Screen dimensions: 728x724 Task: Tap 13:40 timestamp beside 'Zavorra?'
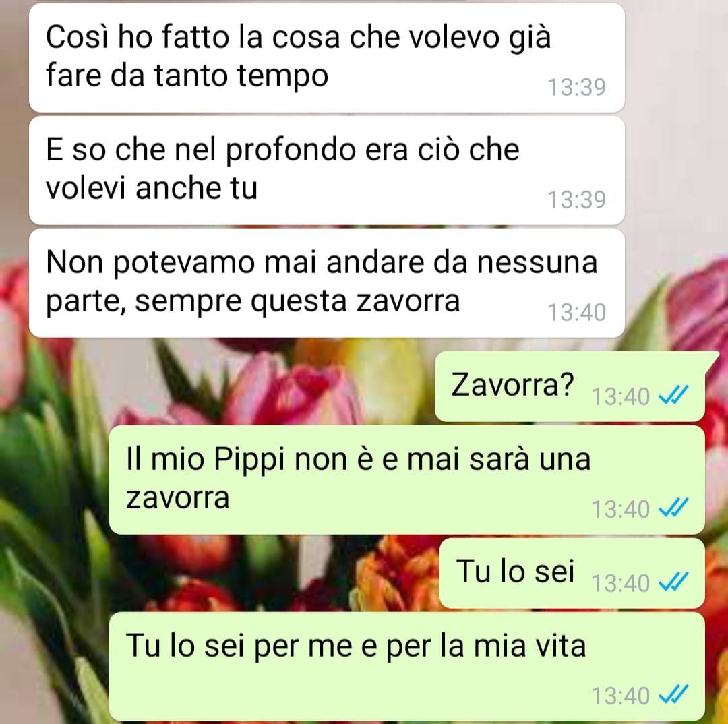(620, 396)
